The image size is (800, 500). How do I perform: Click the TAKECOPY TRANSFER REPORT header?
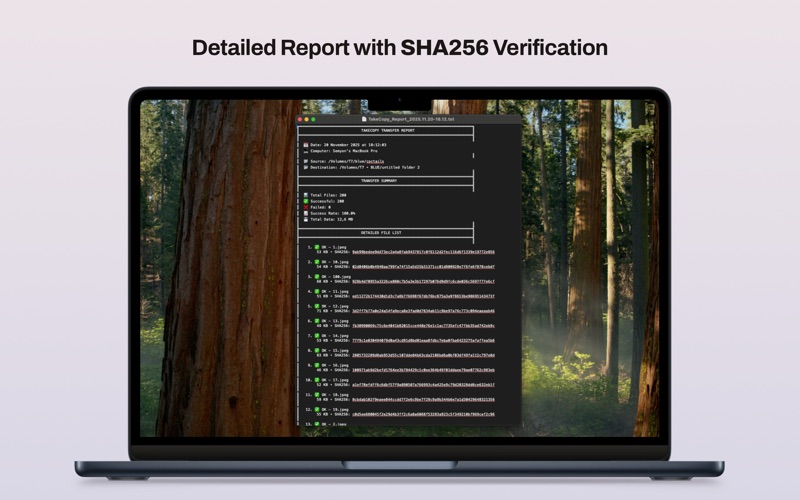(x=387, y=131)
